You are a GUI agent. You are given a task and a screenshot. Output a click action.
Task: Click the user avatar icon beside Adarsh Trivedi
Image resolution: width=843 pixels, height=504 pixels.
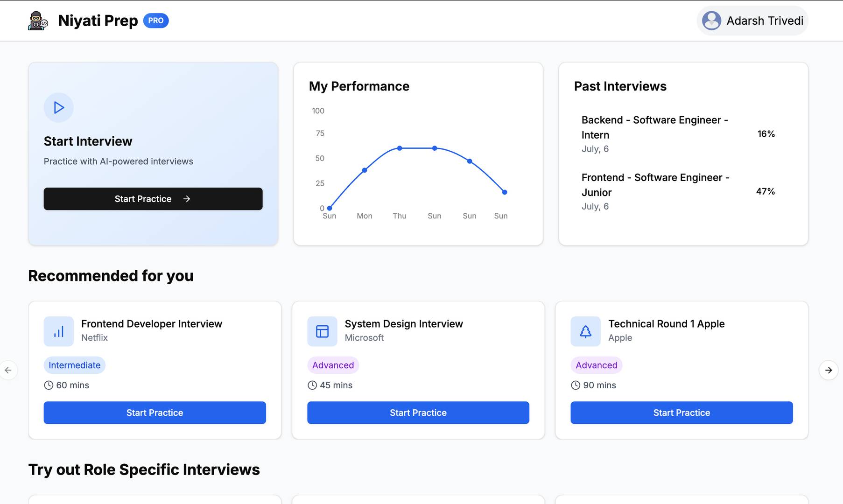(711, 21)
